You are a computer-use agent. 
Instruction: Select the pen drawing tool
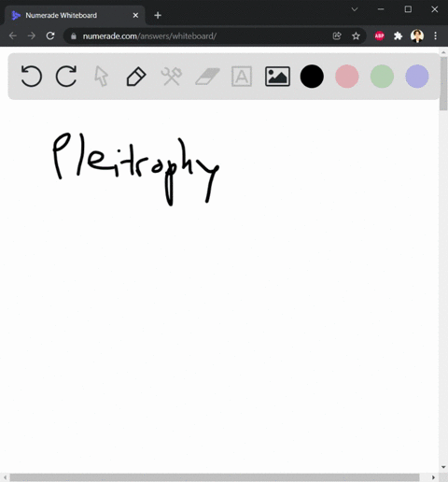(x=136, y=77)
